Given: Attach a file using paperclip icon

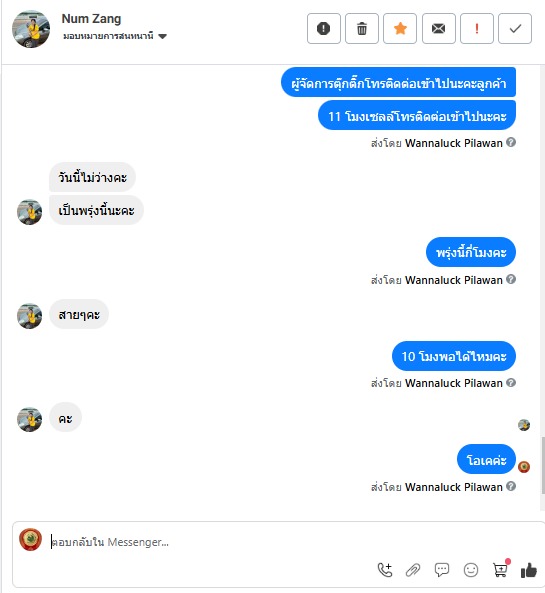Looking at the screenshot, I should click(x=413, y=570).
